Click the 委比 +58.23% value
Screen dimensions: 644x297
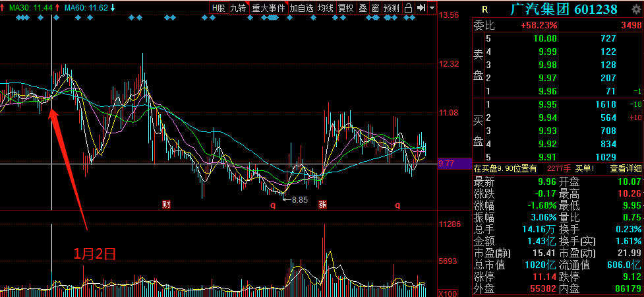click(x=539, y=26)
